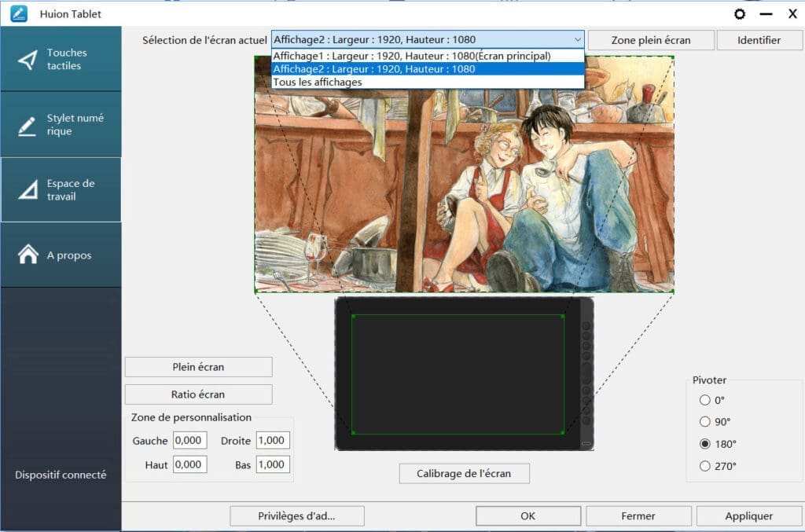
Task: Click the Plein écran button
Action: pos(198,367)
